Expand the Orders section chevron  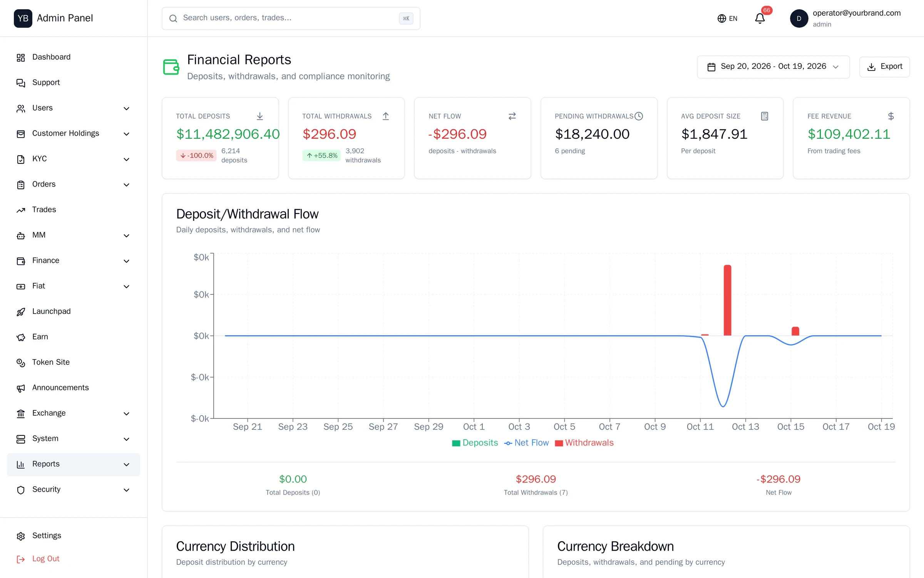(126, 185)
